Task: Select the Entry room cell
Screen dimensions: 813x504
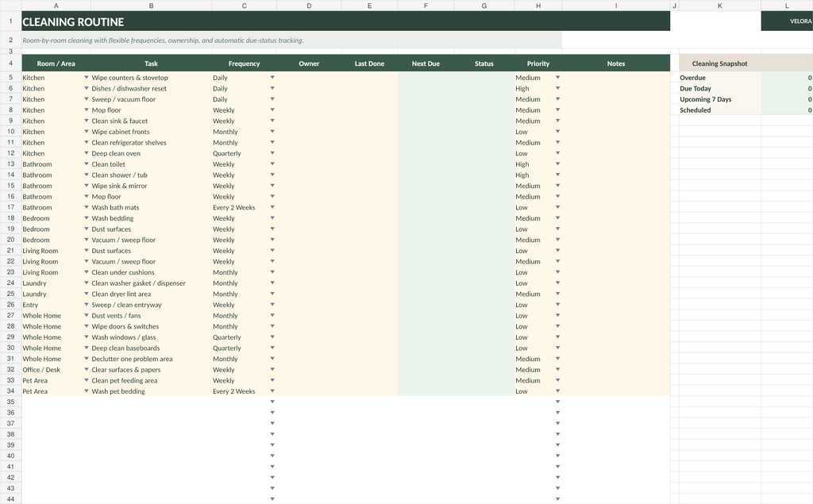Action: click(56, 304)
